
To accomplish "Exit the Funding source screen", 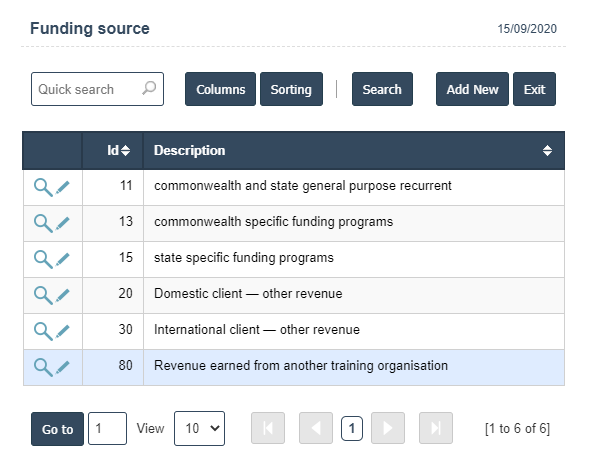I will [x=534, y=89].
